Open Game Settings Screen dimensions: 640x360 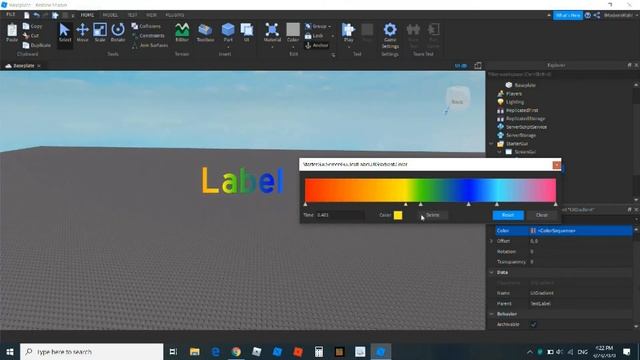click(x=390, y=36)
